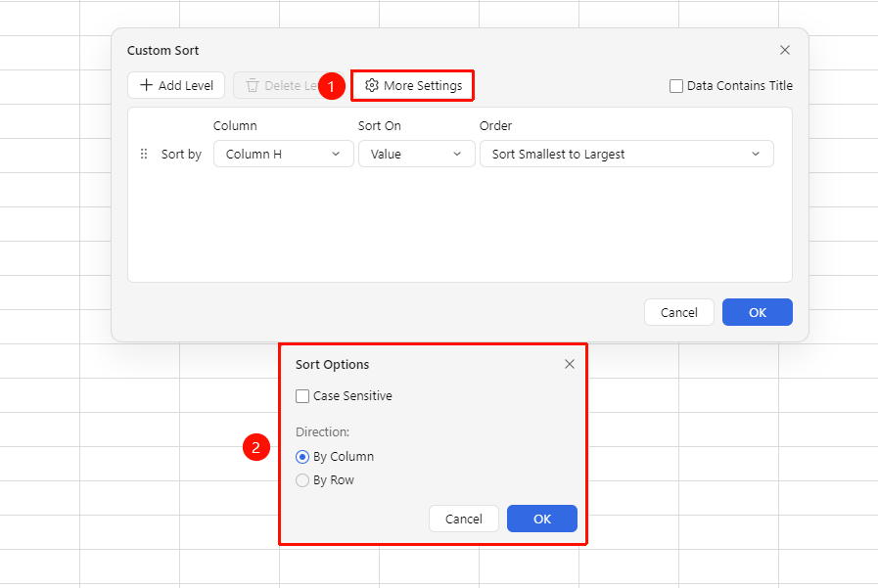Grab the drag handle beside Sort by

[x=144, y=154]
